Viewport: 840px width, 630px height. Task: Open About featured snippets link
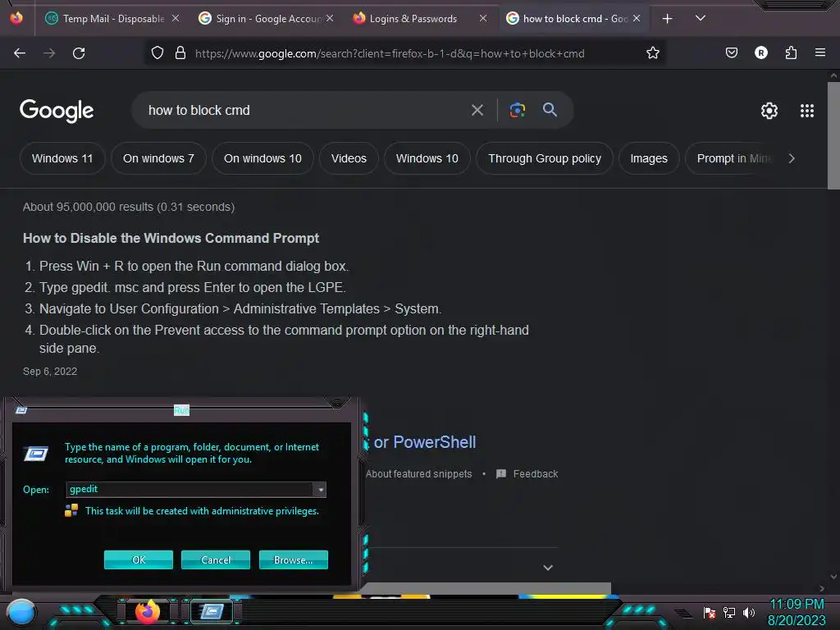tap(419, 474)
